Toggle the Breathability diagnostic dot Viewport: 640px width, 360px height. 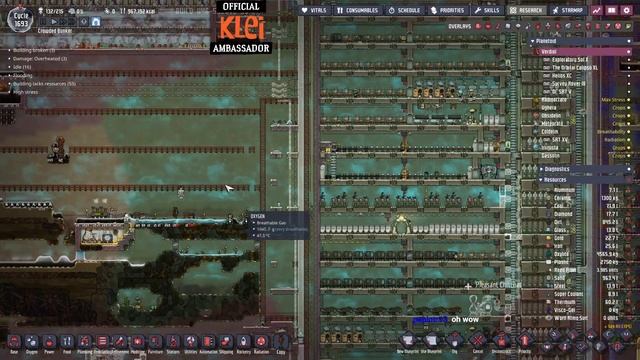point(629,132)
